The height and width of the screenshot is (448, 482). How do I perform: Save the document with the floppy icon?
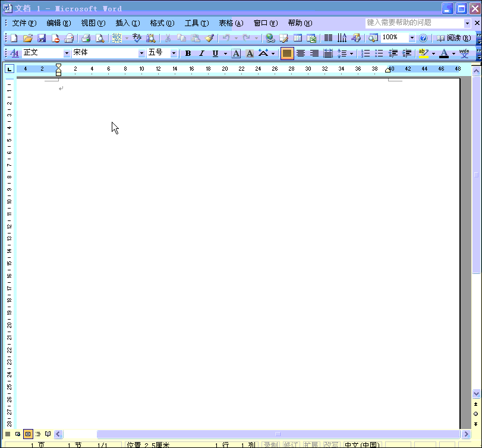42,38
